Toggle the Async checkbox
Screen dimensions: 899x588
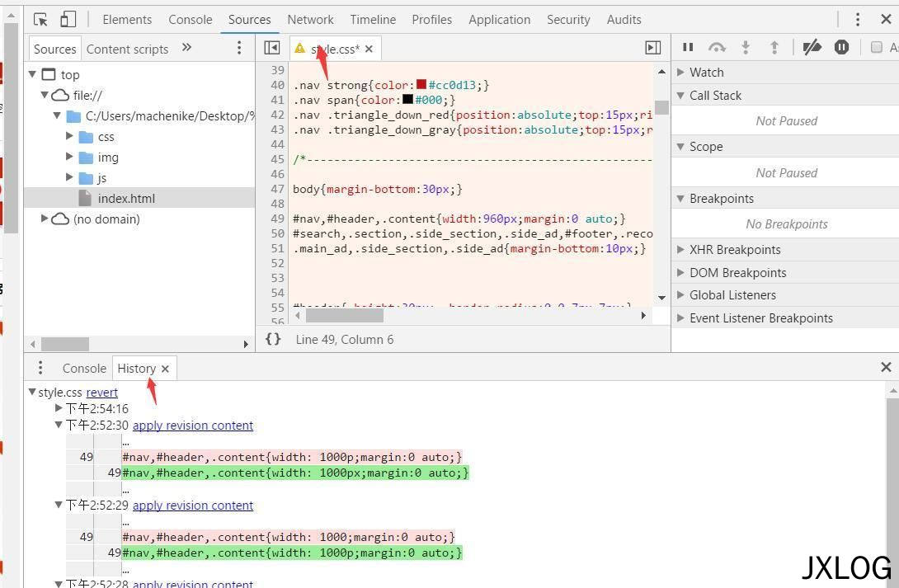point(876,48)
